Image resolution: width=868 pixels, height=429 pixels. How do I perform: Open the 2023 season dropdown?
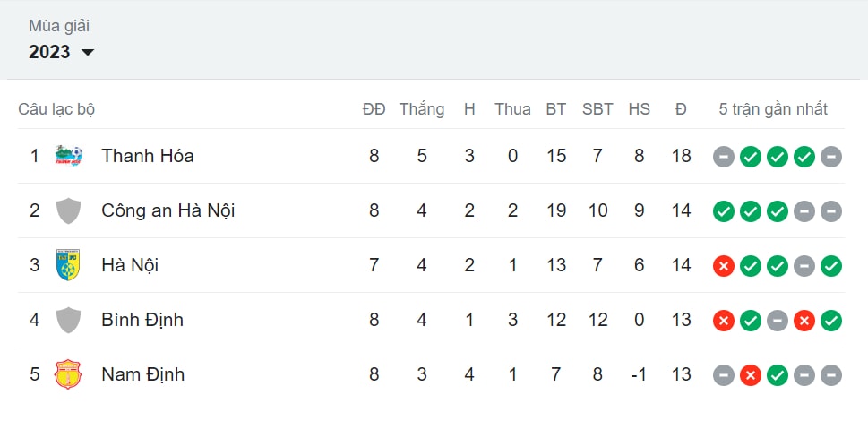tap(62, 52)
